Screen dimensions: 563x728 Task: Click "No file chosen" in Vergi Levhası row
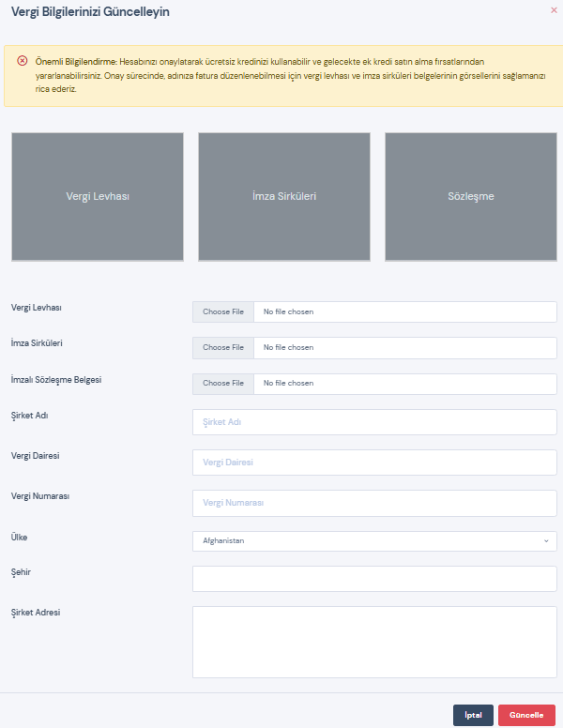click(x=288, y=311)
